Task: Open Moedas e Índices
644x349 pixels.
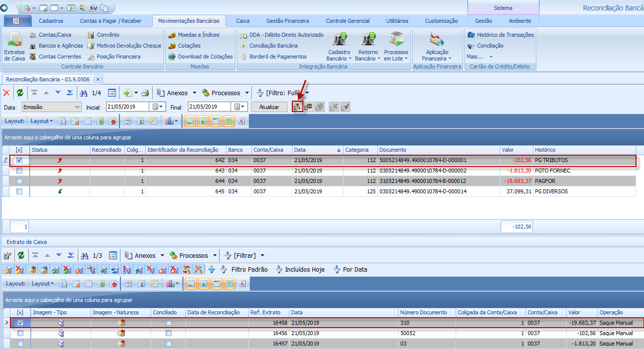Action: pos(193,35)
